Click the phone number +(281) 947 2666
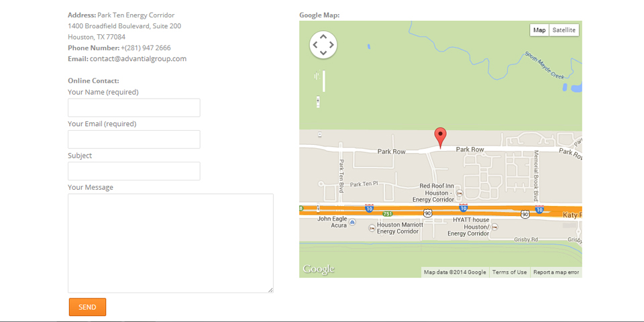 click(x=146, y=48)
